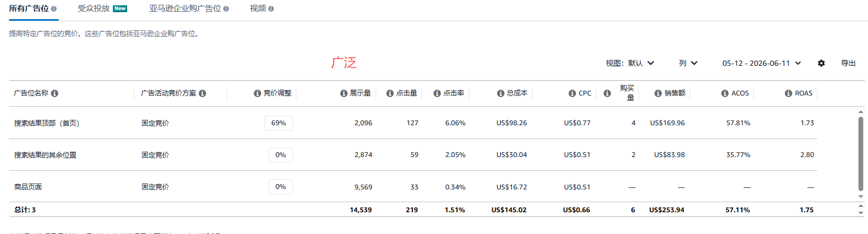Click 固定竞价 in 商品页面 row
This screenshot has height=234, width=868.
click(x=155, y=187)
